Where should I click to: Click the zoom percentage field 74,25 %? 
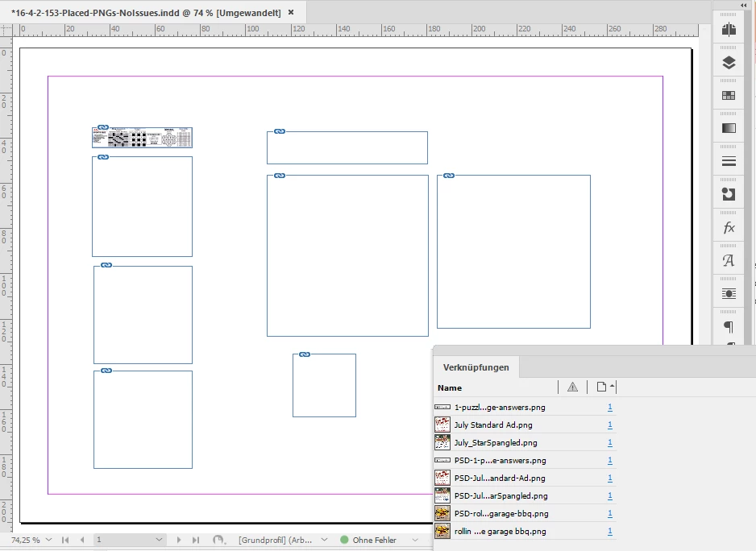click(x=26, y=540)
